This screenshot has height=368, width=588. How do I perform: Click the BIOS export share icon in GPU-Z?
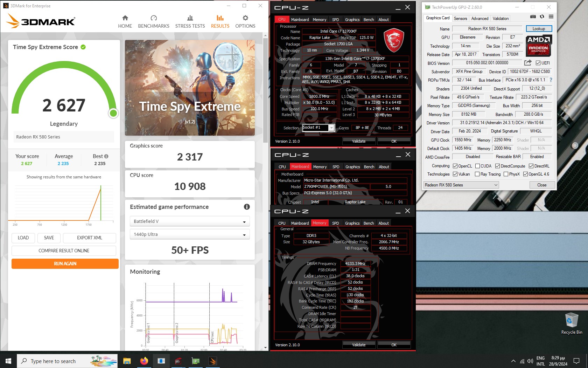(x=527, y=63)
